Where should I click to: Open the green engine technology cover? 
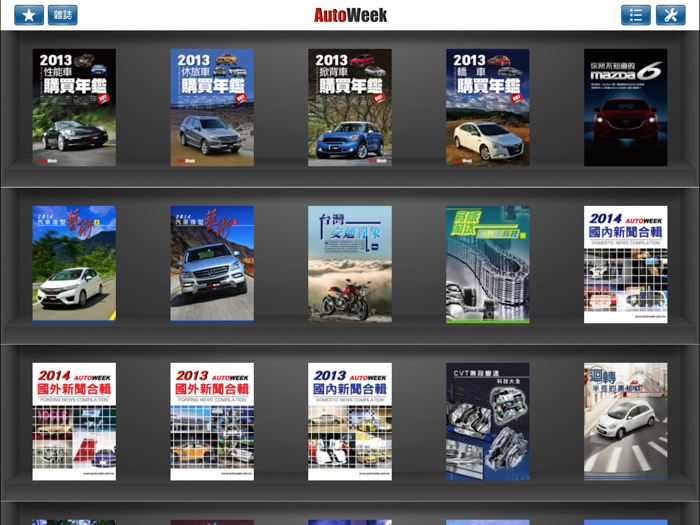(x=488, y=264)
